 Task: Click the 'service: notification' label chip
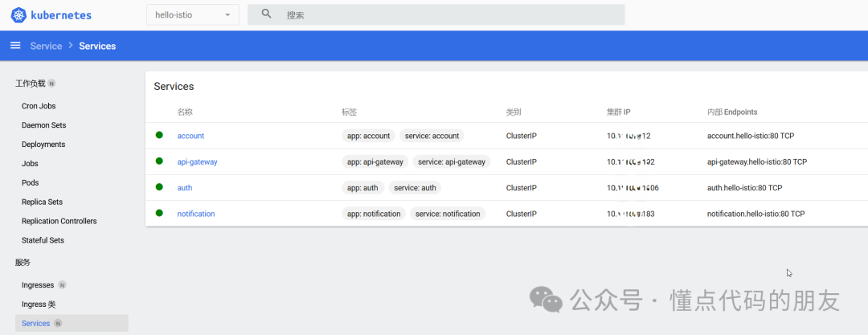coord(448,214)
